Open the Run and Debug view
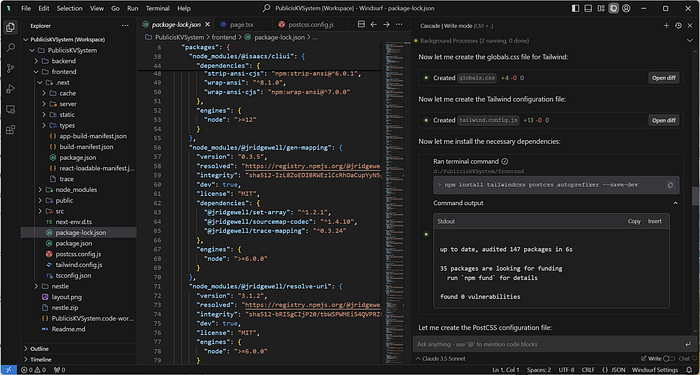Viewport: 700px width, 375px height. coord(10,89)
